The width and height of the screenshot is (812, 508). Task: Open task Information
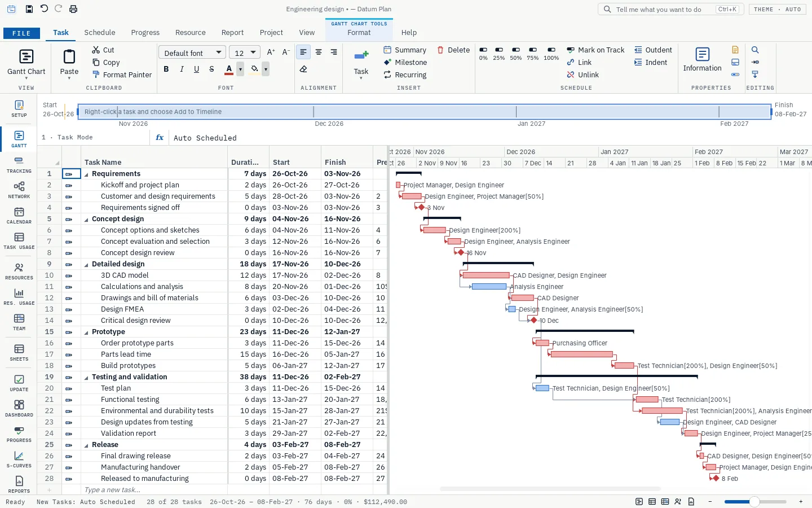[x=703, y=59]
